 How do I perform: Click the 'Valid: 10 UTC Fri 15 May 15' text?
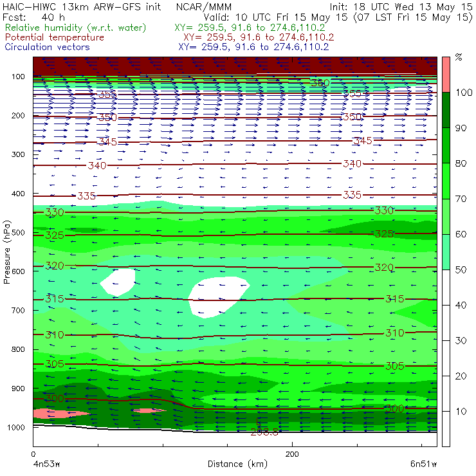tap(275, 17)
